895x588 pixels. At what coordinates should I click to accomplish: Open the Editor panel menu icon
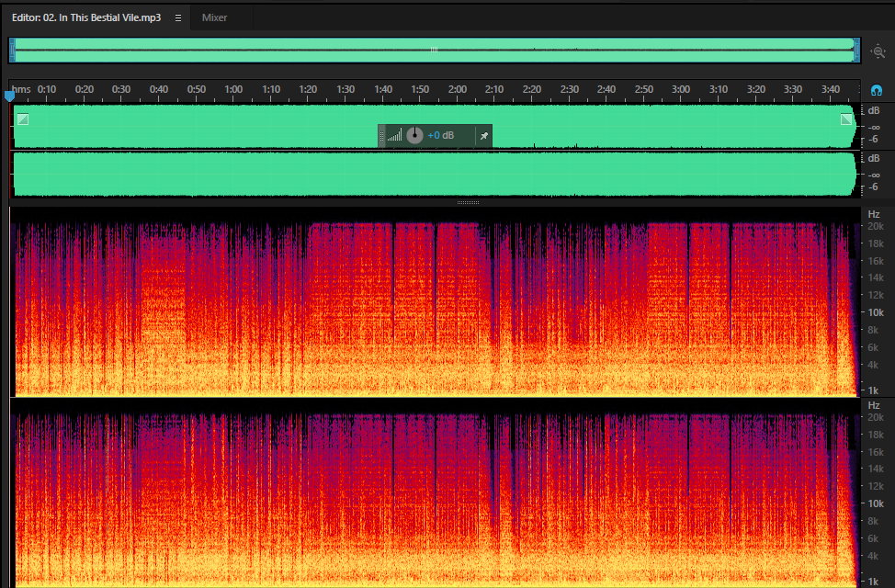178,17
